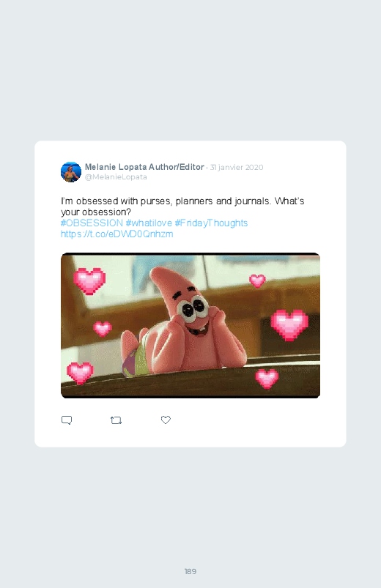The image size is (381, 588).
Task: Open the #whatilove hashtag
Action: click(149, 223)
